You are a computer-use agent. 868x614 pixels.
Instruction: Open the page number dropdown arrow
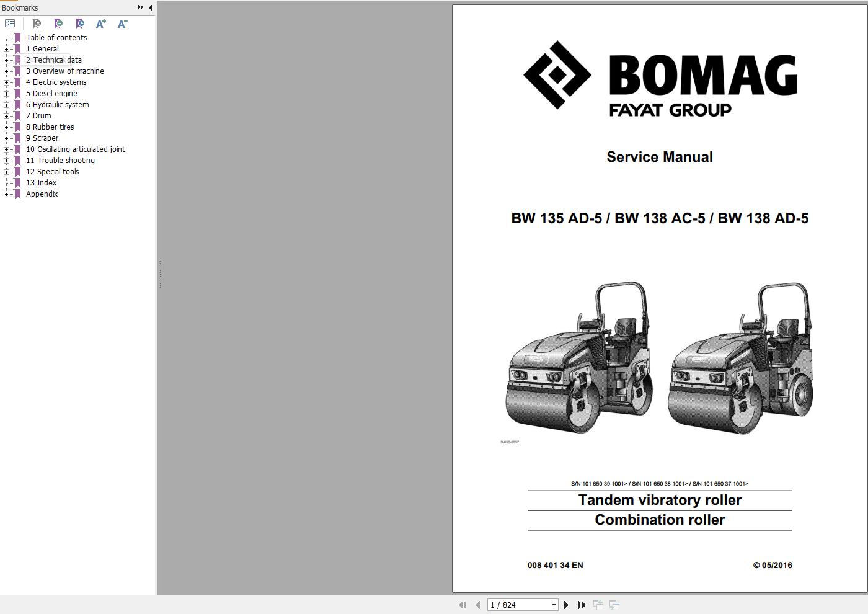(x=554, y=605)
